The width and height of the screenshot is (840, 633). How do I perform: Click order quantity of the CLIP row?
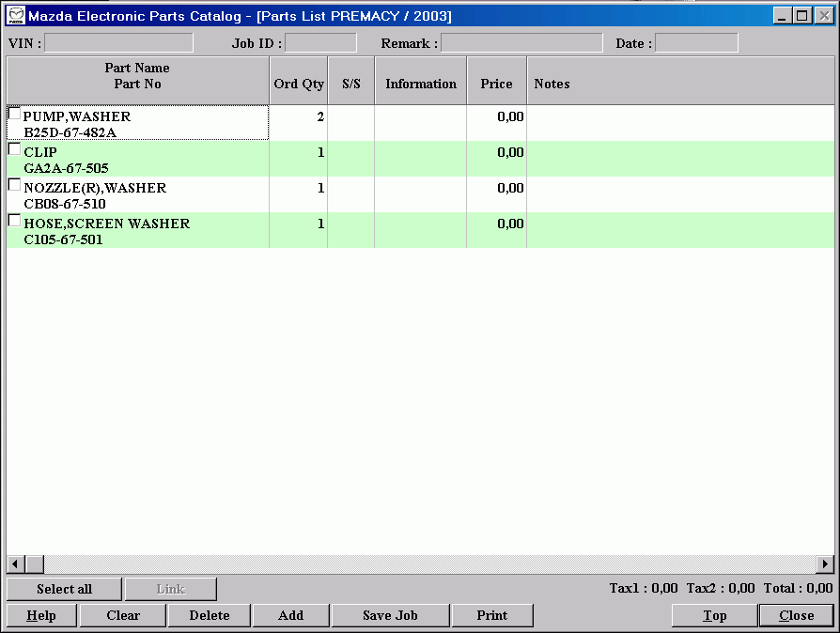coord(321,153)
